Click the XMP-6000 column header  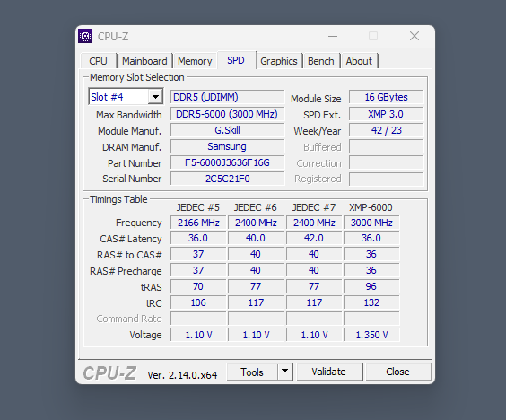(371, 207)
